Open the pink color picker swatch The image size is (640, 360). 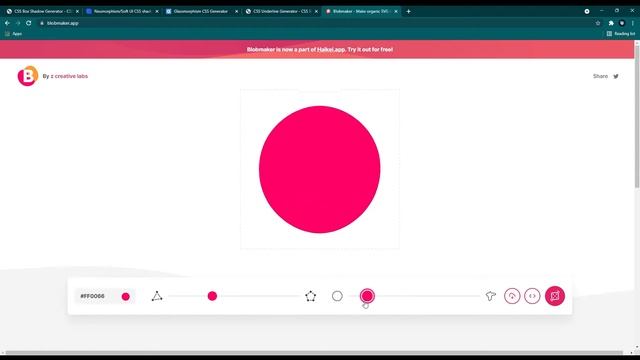click(x=126, y=296)
